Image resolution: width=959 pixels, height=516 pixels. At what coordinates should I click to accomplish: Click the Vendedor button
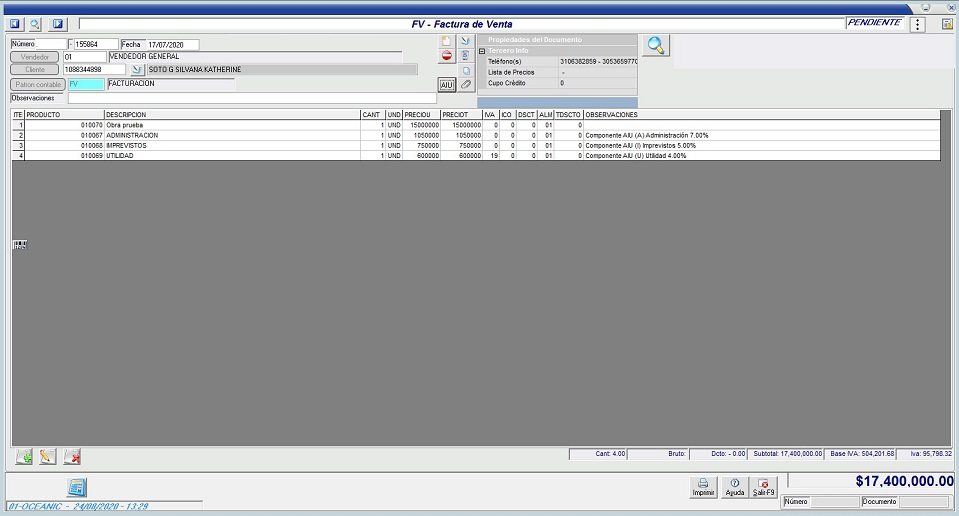[x=35, y=57]
